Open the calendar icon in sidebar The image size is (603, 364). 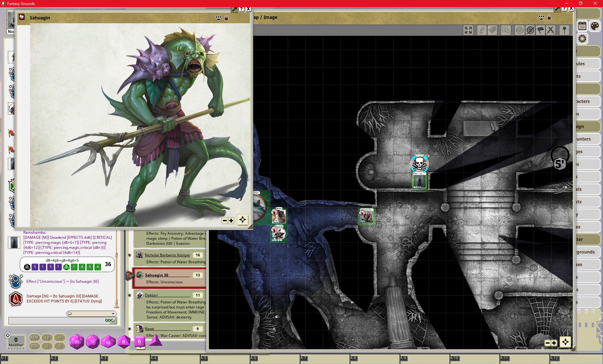click(x=582, y=26)
